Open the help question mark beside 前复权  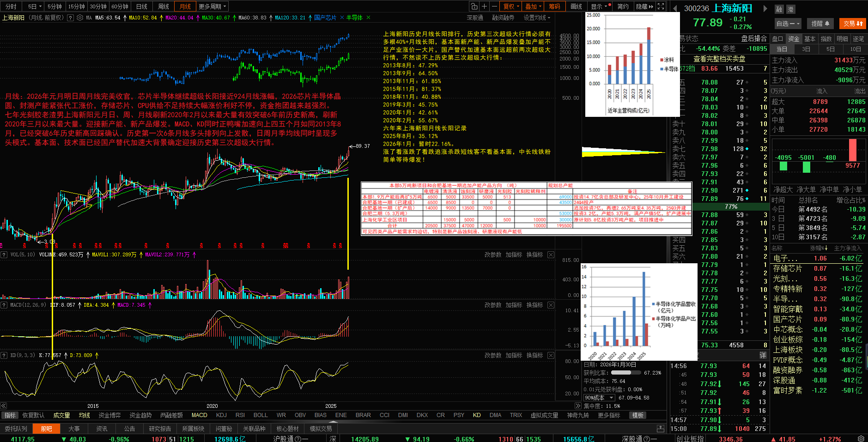[x=70, y=18]
